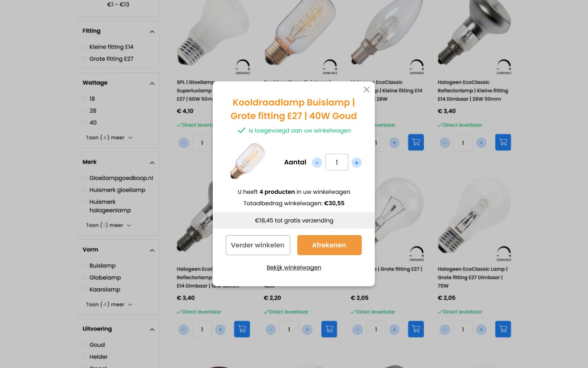Click cart icon for the €2,20 product

[329, 329]
